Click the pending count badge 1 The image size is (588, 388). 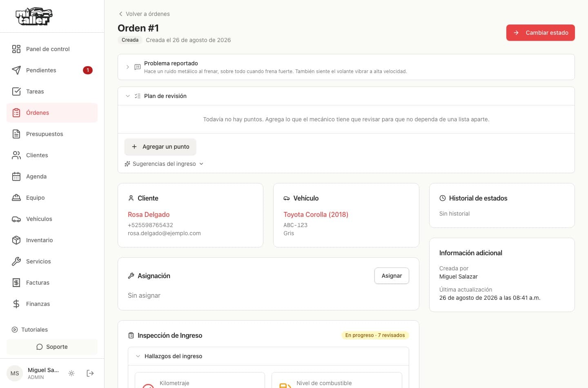point(88,70)
